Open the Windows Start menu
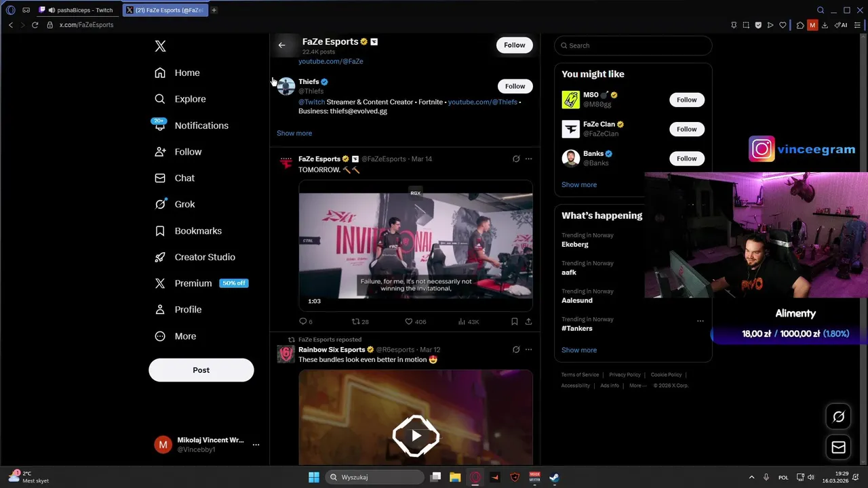This screenshot has width=868, height=488. pos(314,477)
